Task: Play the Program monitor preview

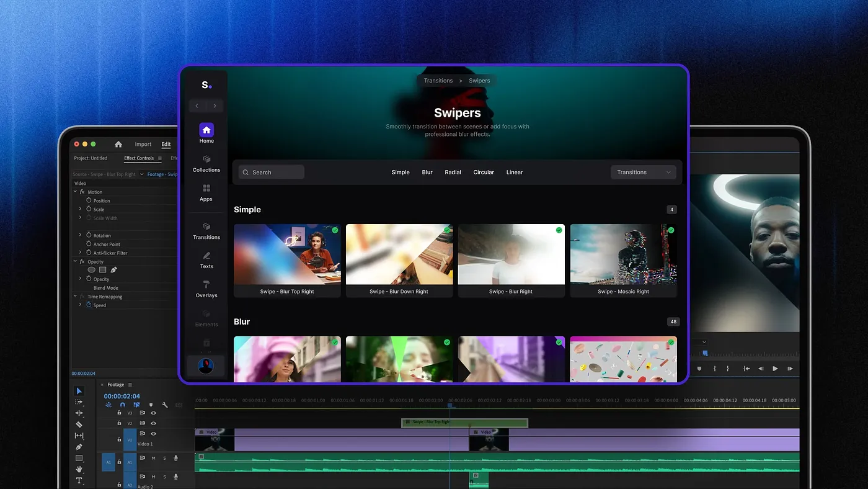Action: click(x=775, y=369)
